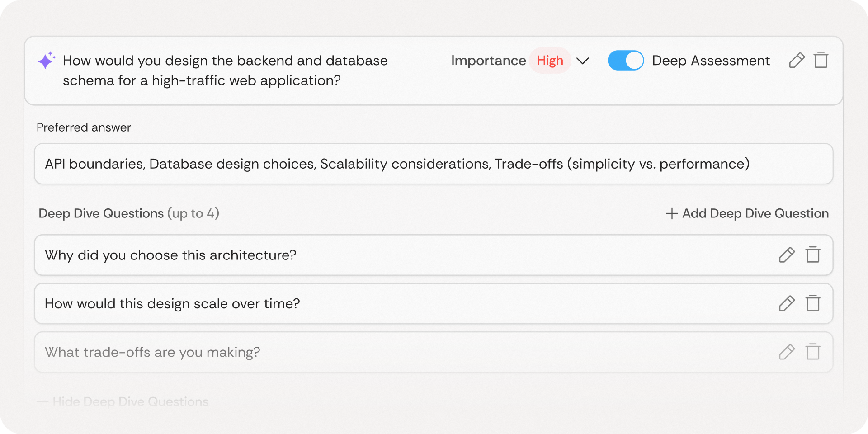Delete the "How would this design scale" question
The image size is (868, 434).
click(x=813, y=303)
